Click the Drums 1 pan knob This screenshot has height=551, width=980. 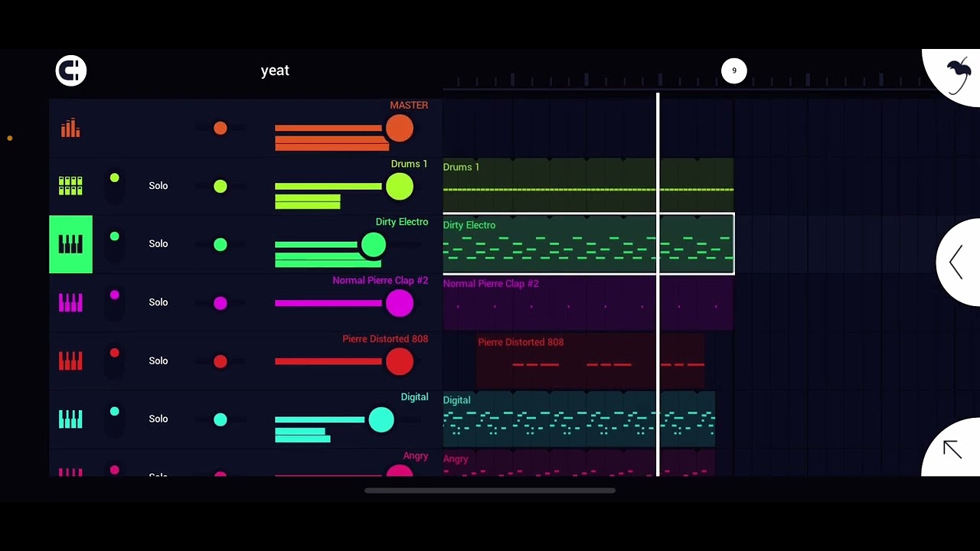tap(220, 186)
